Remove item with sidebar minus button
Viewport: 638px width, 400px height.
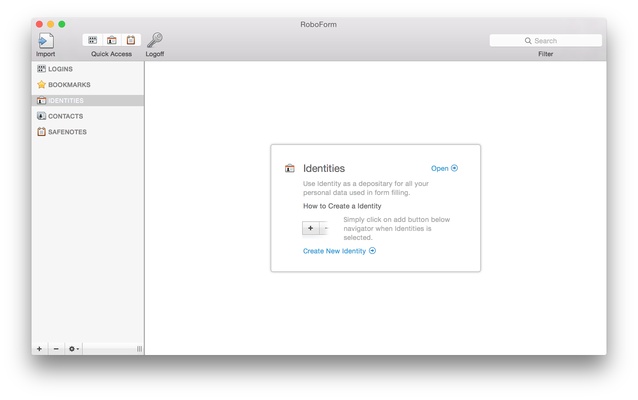click(x=56, y=349)
